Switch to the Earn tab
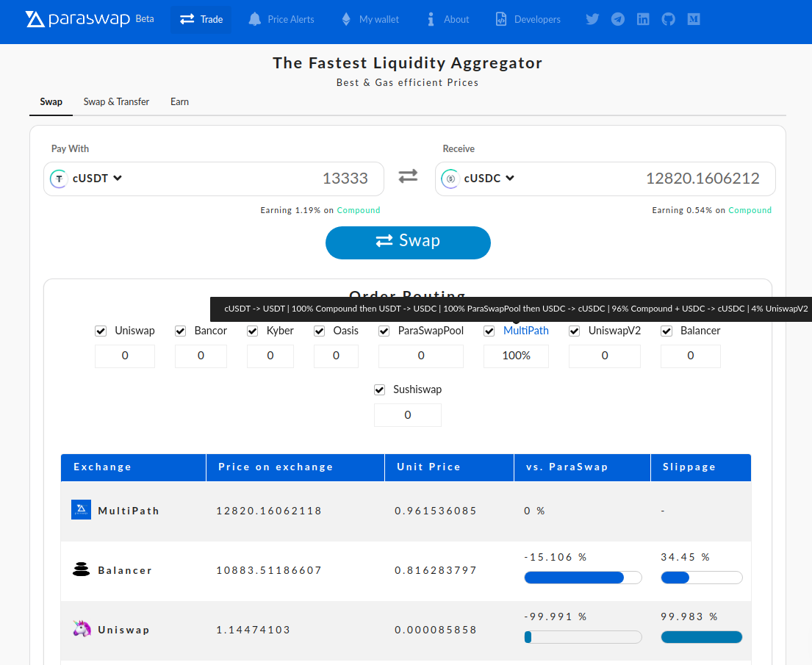The height and width of the screenshot is (665, 812). coord(179,102)
